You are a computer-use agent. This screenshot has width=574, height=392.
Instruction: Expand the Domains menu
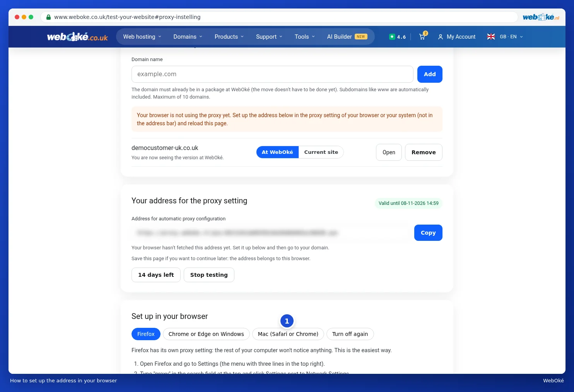pyautogui.click(x=188, y=37)
